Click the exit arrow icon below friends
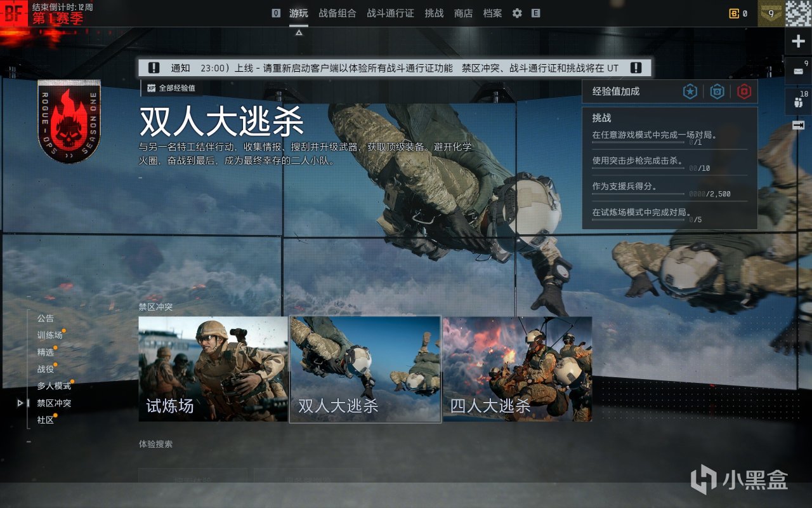This screenshot has height=508, width=812. pos(799,125)
